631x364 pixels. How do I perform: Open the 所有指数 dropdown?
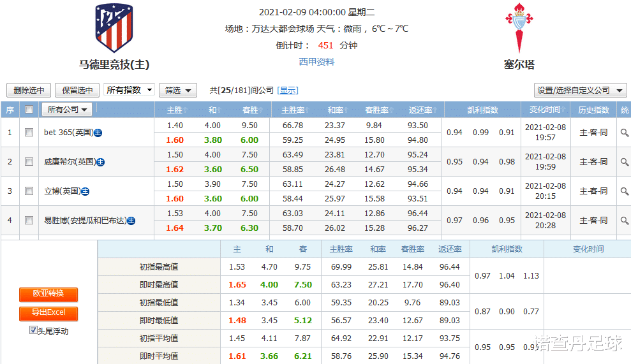[129, 91]
